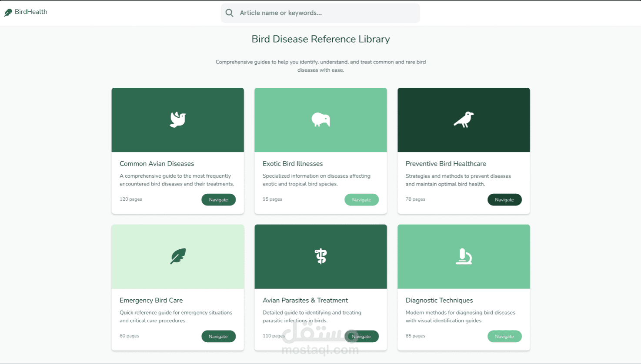Click the Bird Disease Reference Library heading
The image size is (641, 364).
[320, 39]
